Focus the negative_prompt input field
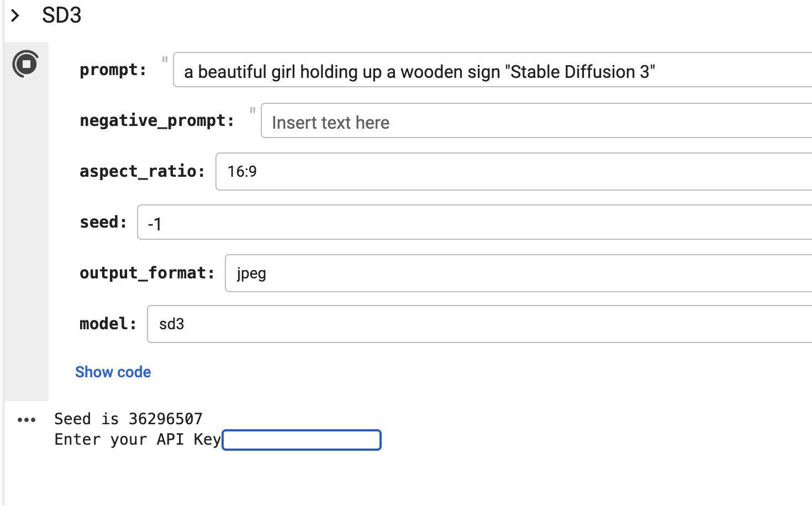 (536, 120)
